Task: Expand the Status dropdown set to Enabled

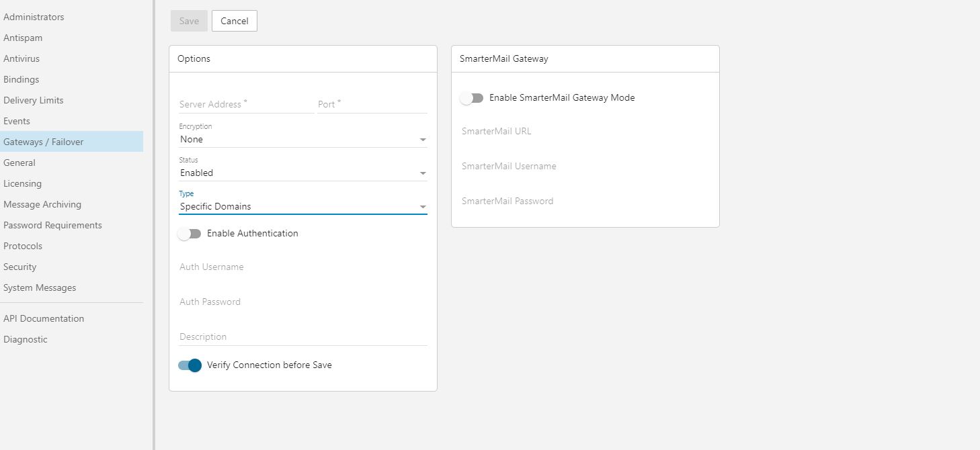Action: (x=302, y=173)
